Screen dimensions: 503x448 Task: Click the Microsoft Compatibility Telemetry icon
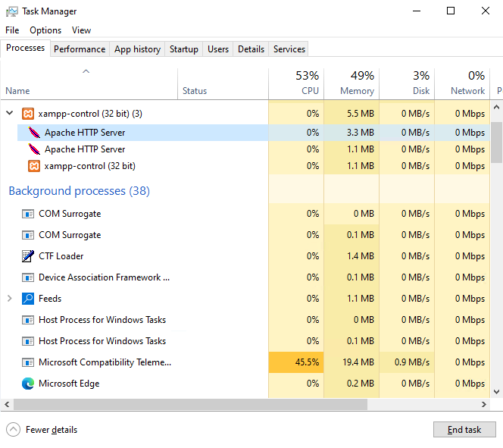click(28, 362)
